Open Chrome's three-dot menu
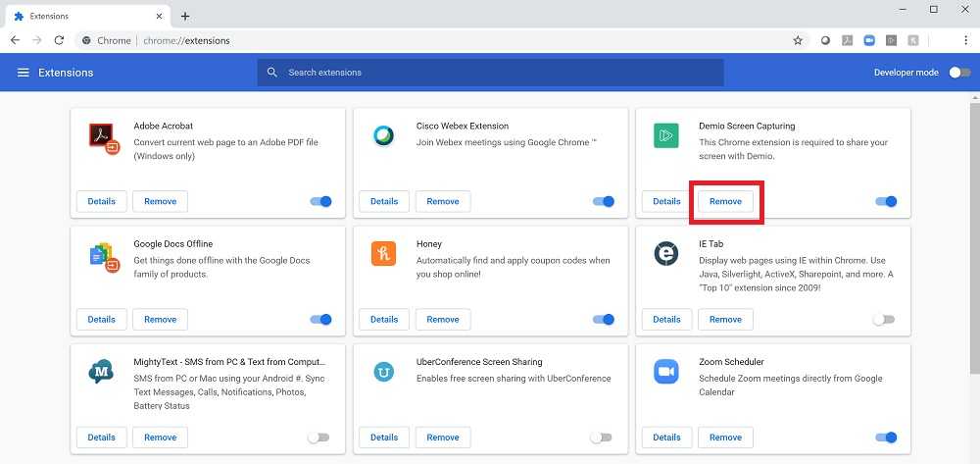980x464 pixels. [x=965, y=40]
